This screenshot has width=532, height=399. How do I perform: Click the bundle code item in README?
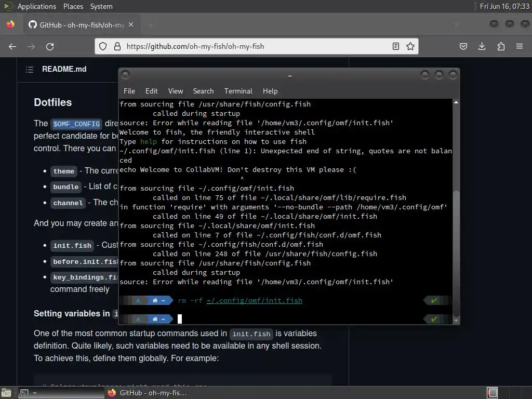click(66, 187)
